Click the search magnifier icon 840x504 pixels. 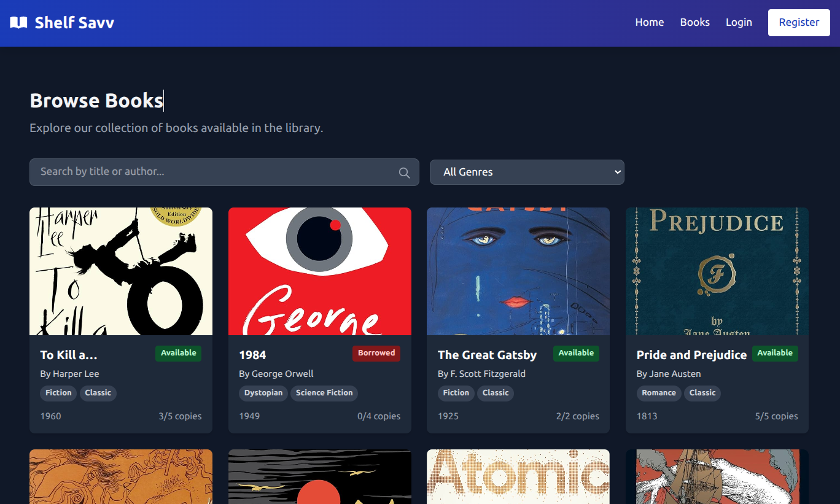tap(404, 173)
